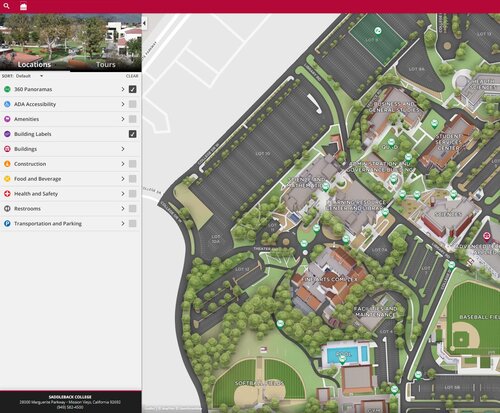This screenshot has width=500, height=413.
Task: Enable the Transportation and Parking checkbox
Action: pyautogui.click(x=133, y=224)
